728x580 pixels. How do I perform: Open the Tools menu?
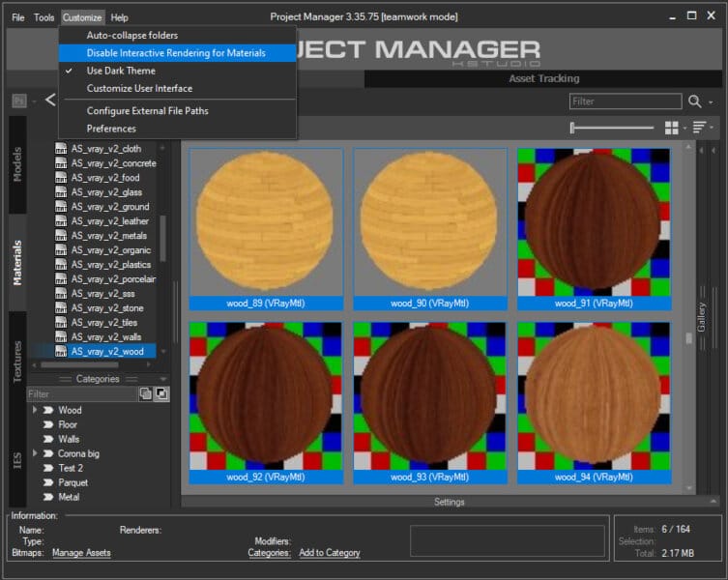point(44,17)
